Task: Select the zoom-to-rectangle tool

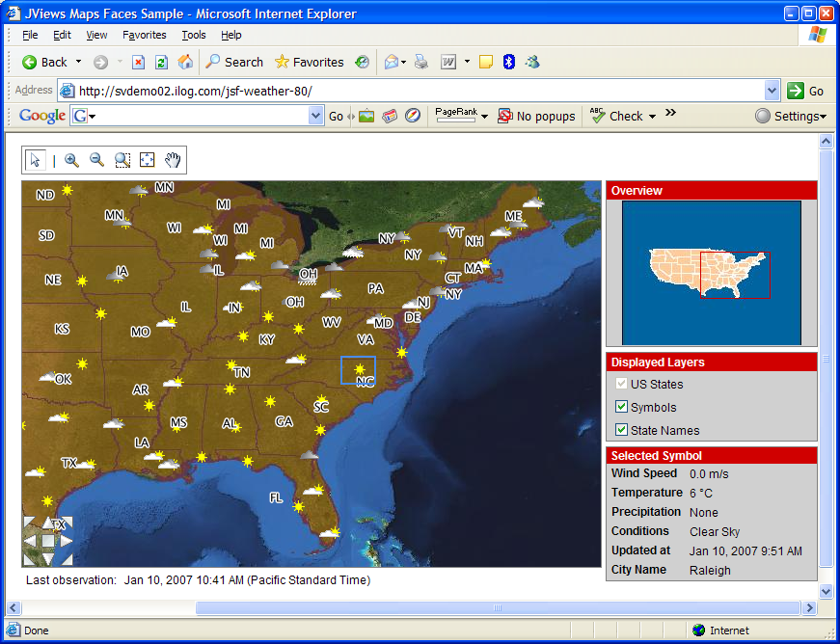Action: click(x=122, y=160)
